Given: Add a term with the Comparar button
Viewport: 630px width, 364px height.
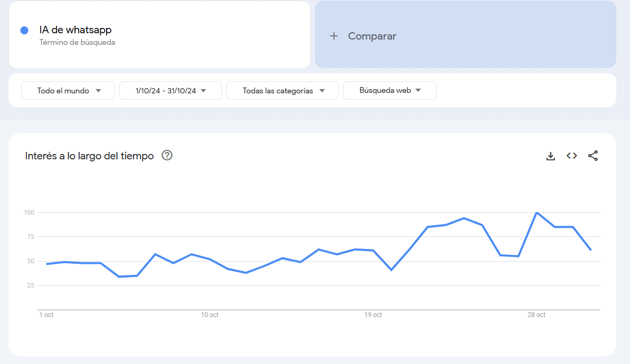Looking at the screenshot, I should click(362, 36).
